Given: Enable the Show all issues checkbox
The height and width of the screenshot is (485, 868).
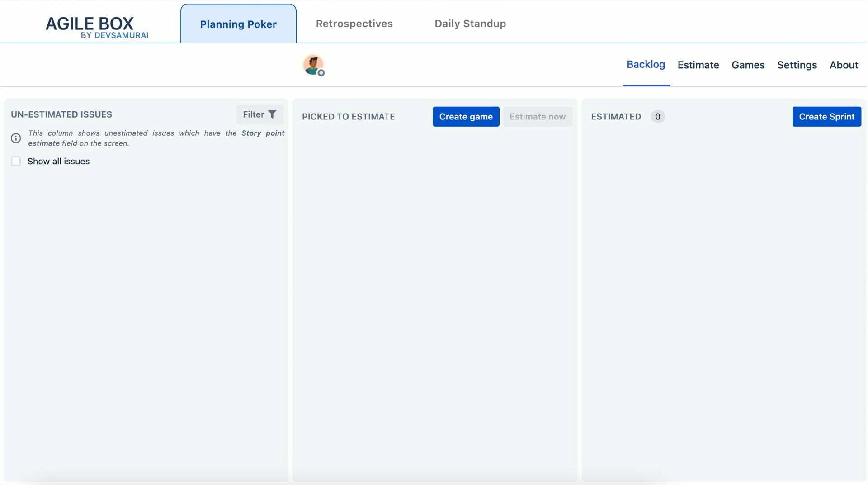Looking at the screenshot, I should (16, 161).
